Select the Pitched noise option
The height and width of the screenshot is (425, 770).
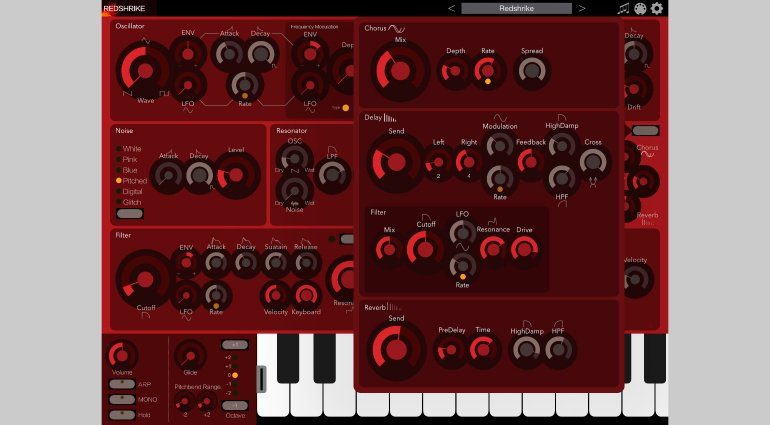tap(118, 181)
